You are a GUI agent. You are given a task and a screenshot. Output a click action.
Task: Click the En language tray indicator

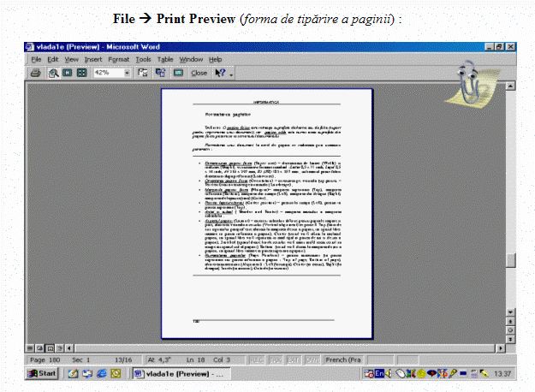point(379,373)
